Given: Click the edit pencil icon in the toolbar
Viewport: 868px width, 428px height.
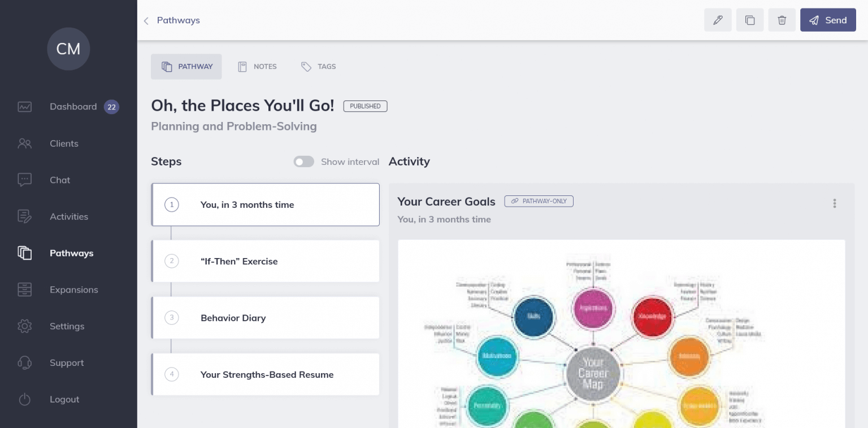Looking at the screenshot, I should click(x=718, y=20).
